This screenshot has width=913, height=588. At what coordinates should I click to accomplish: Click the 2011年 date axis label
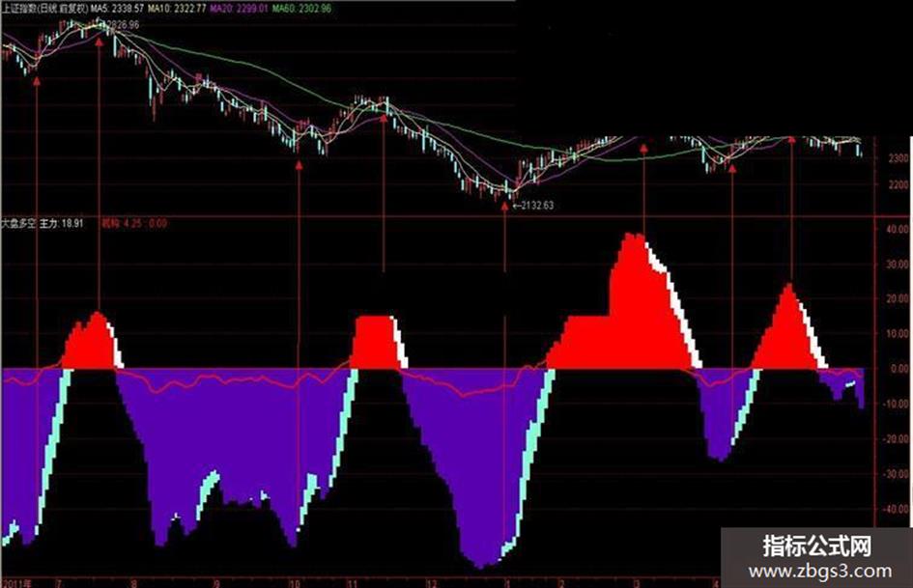(16, 583)
